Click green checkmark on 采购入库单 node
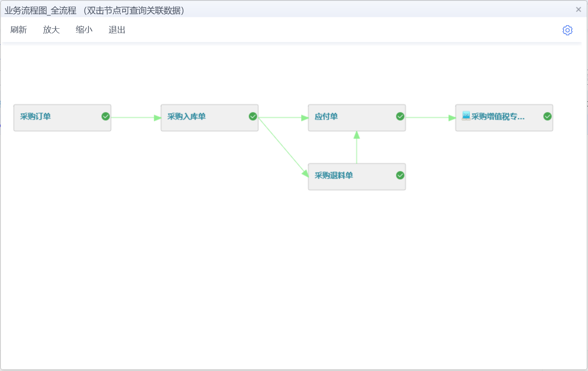The width and height of the screenshot is (588, 371). point(253,116)
